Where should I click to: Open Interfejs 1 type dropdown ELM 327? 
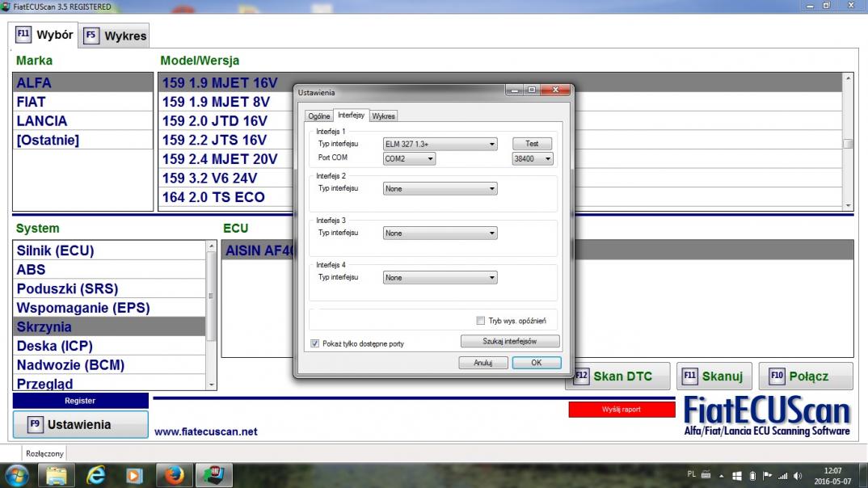coord(440,144)
